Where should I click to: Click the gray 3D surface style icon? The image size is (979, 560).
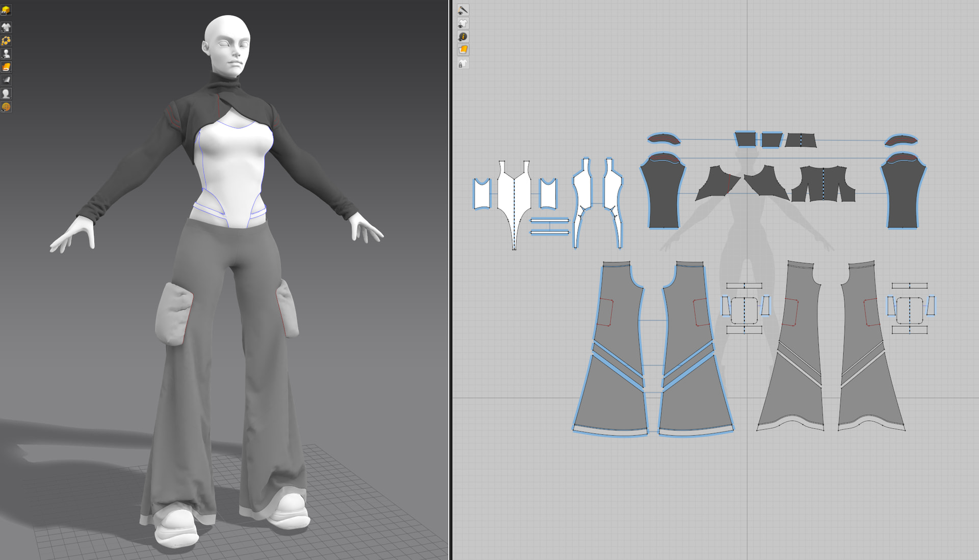pyautogui.click(x=6, y=81)
